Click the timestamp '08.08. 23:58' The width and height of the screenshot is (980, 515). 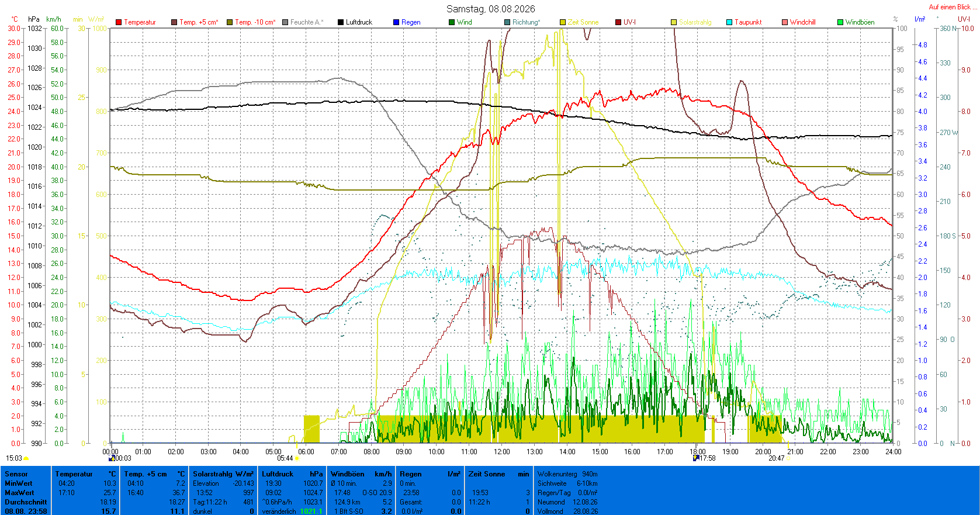tap(26, 511)
